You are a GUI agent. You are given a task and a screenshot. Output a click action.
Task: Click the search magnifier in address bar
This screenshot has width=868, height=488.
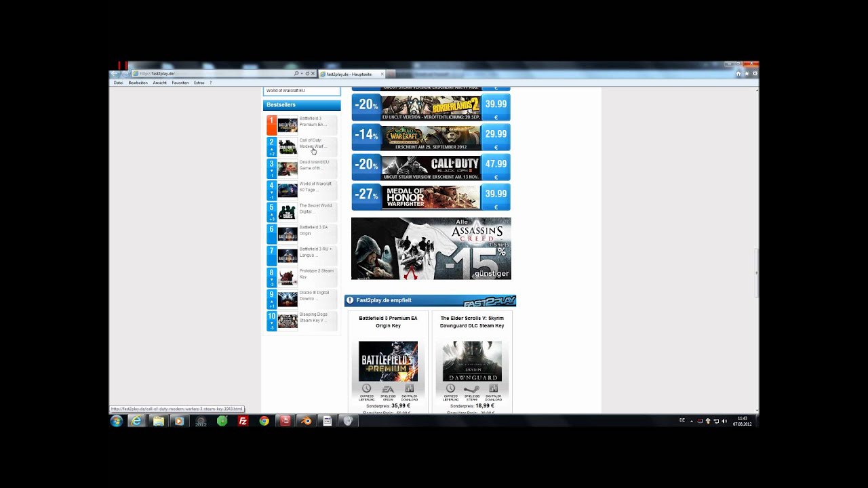pyautogui.click(x=296, y=73)
